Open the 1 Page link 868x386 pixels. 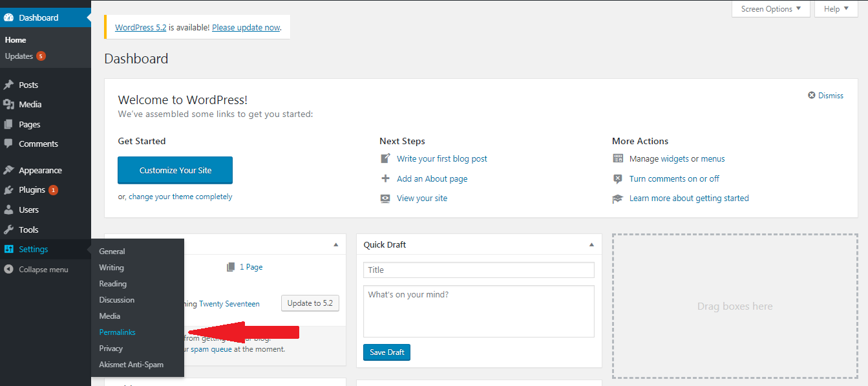point(251,267)
